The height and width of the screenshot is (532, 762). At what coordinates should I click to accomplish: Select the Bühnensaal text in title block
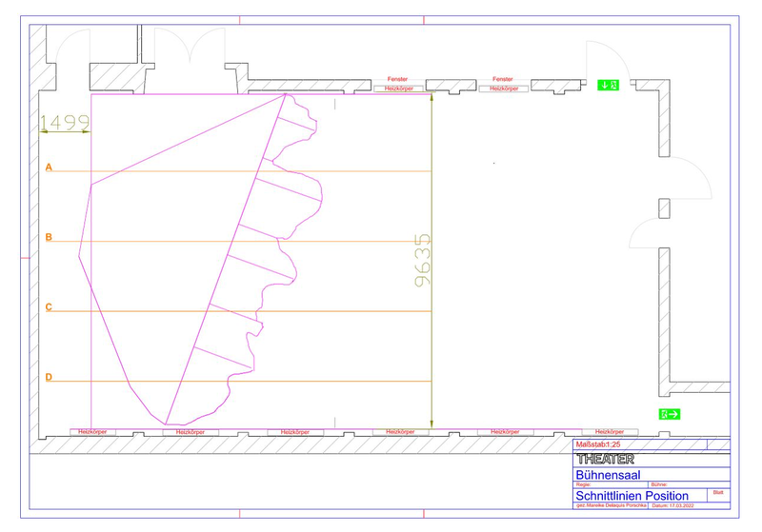coord(608,474)
